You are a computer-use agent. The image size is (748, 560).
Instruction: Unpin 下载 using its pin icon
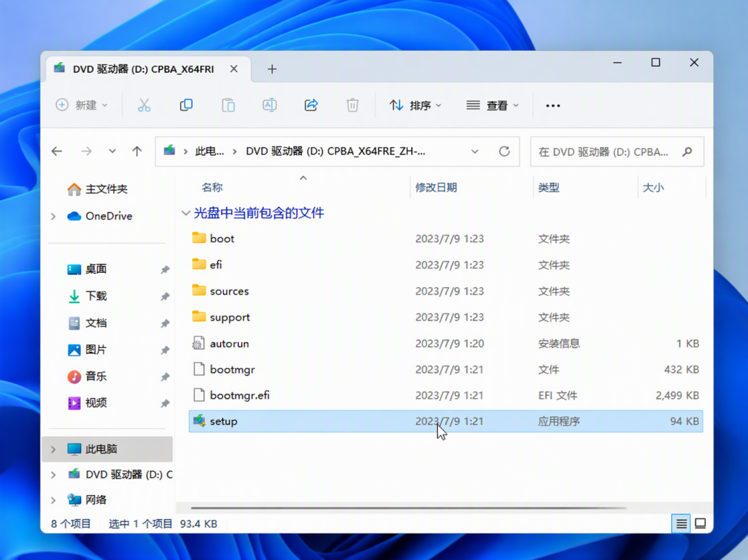165,296
